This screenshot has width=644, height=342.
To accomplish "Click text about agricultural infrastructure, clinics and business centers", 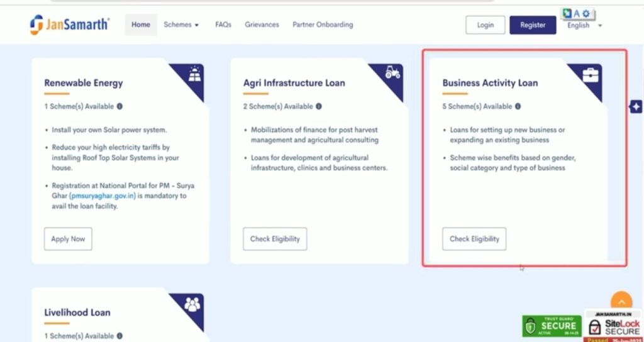I will pyautogui.click(x=319, y=163).
